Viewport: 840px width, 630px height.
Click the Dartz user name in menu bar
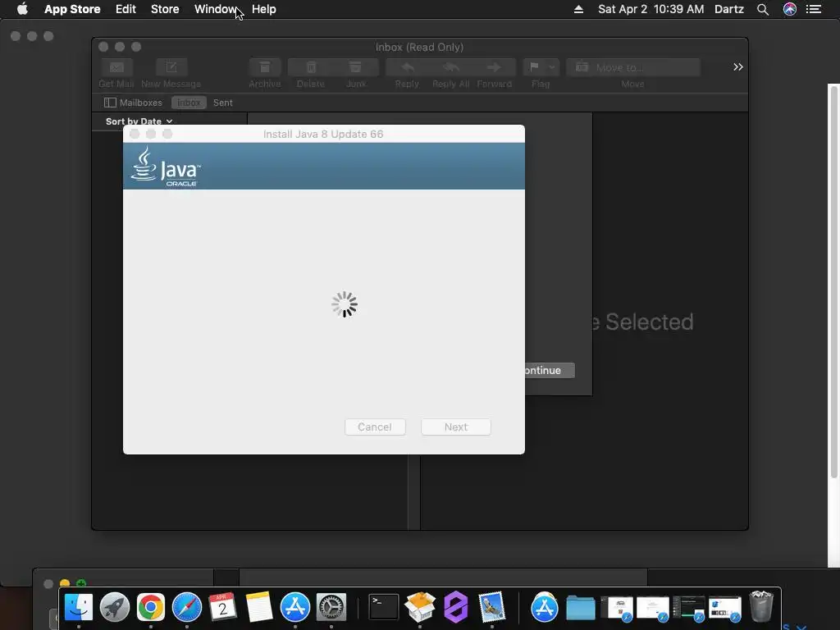pos(729,9)
